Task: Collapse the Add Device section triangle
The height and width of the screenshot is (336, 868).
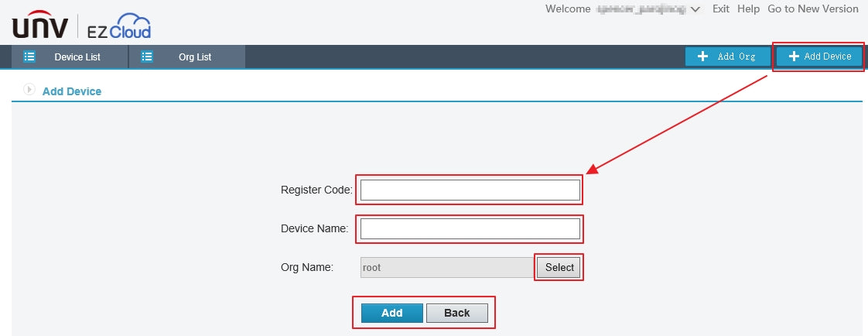Action: click(x=30, y=90)
